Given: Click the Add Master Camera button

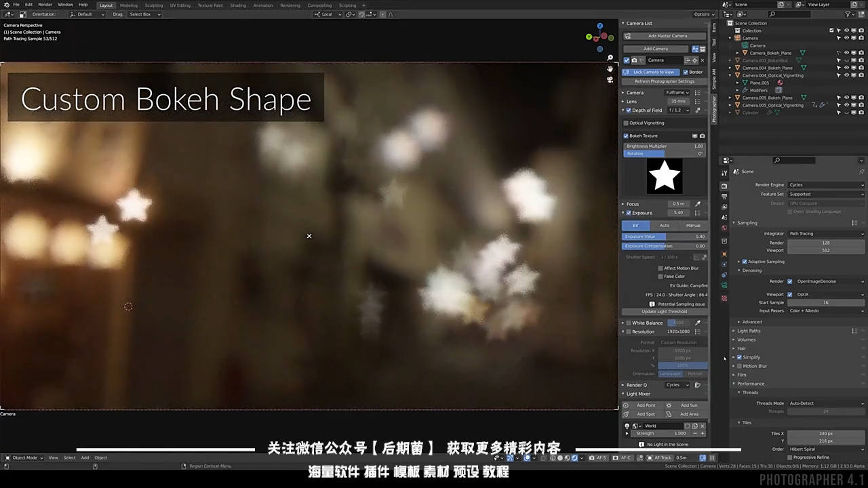Looking at the screenshot, I should [x=665, y=36].
